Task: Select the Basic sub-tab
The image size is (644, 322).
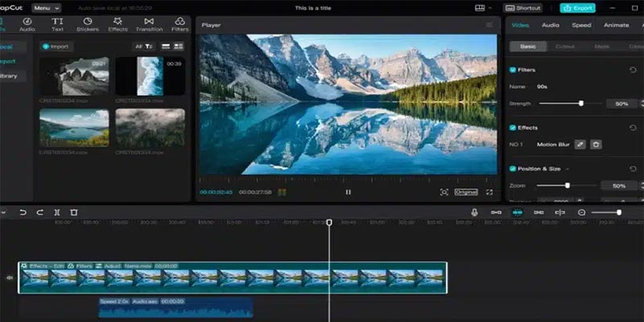Action: [x=528, y=47]
